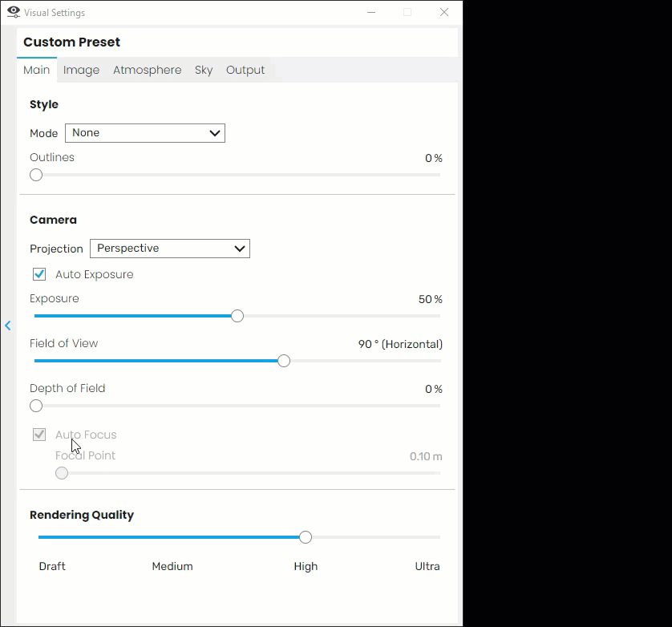Open the Projection dropdown
The image size is (672, 627).
tap(170, 249)
